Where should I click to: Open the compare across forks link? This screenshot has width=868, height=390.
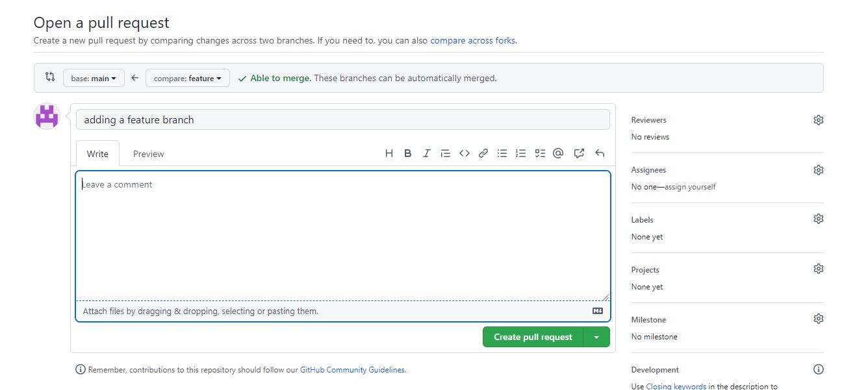472,40
